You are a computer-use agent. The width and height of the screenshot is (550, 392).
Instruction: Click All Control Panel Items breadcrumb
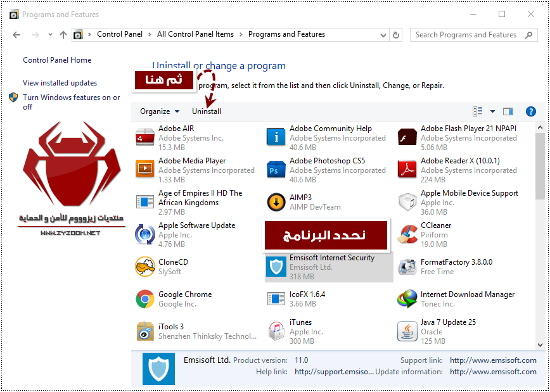pos(195,34)
